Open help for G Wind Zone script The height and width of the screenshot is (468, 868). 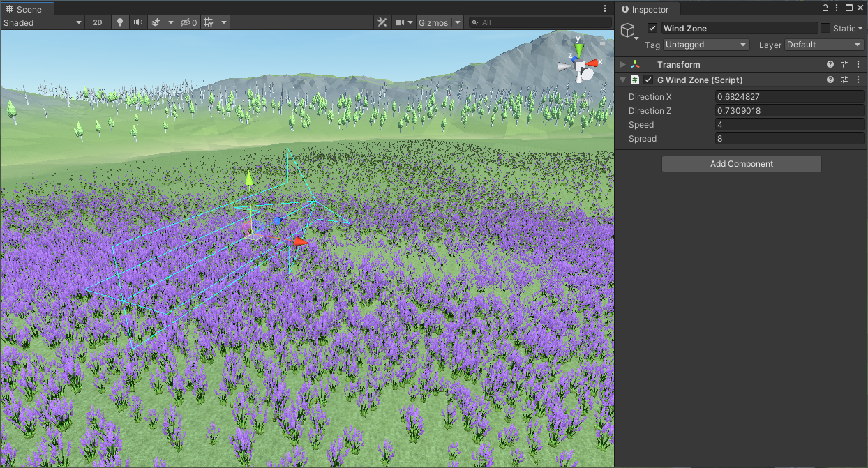click(830, 80)
